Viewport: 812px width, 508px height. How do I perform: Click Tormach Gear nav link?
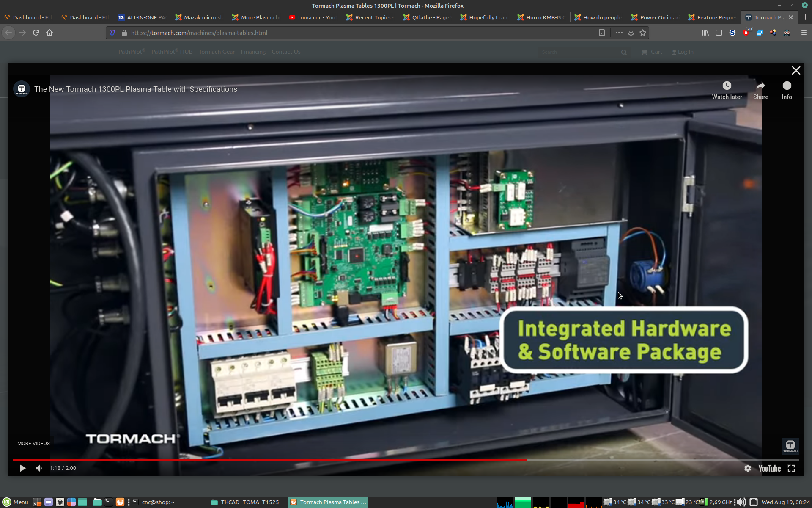pos(217,52)
